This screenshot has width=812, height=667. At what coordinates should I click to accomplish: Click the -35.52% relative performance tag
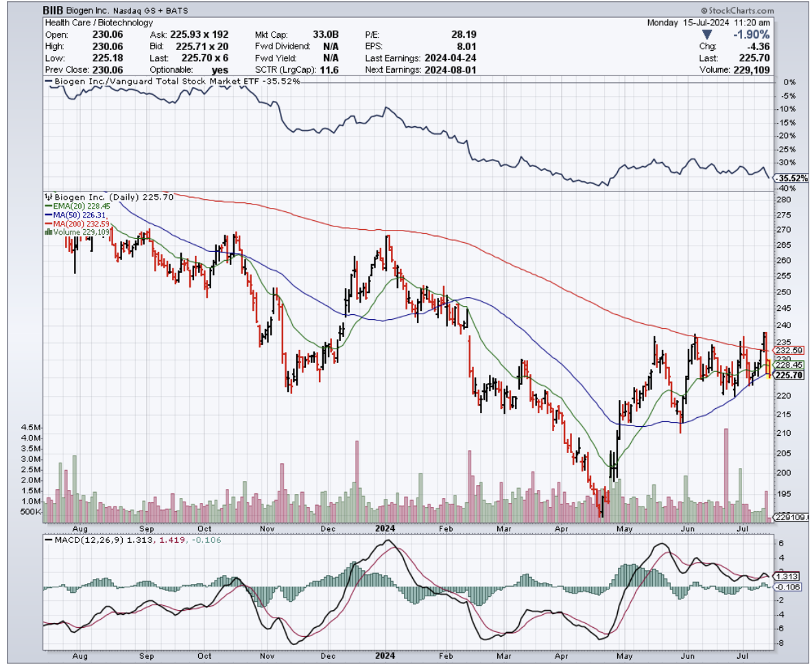(x=793, y=178)
